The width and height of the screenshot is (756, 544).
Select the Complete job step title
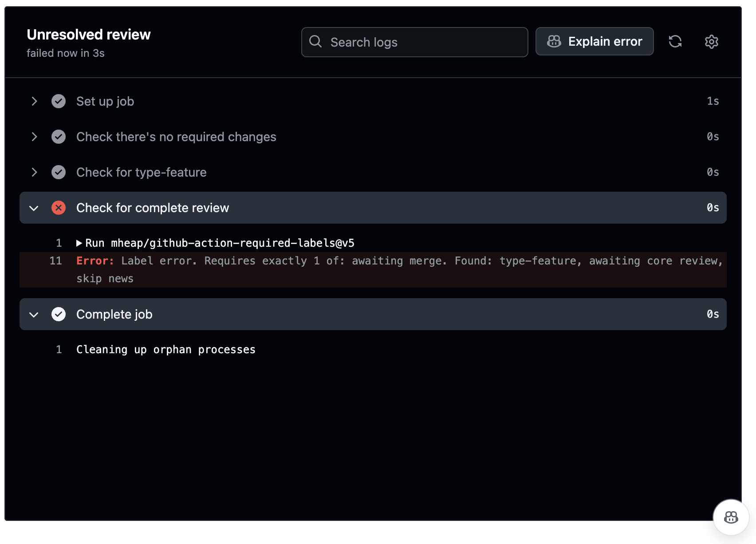click(x=114, y=314)
